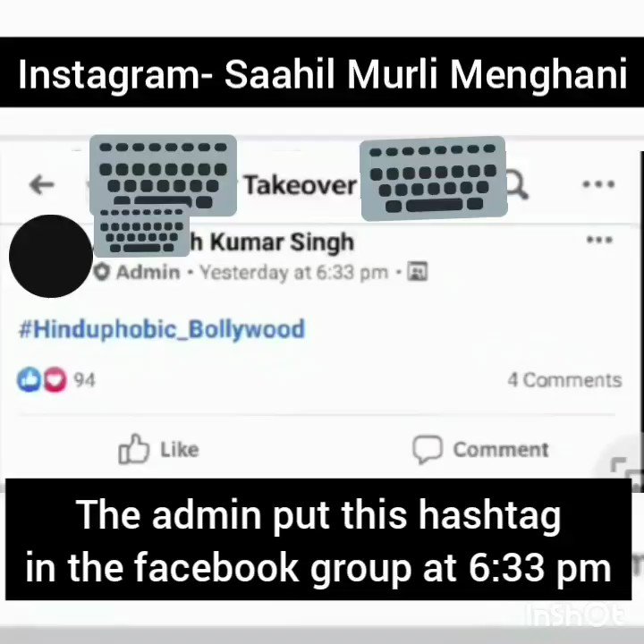
Task: Expand the 4 Comments list
Action: pyautogui.click(x=564, y=380)
